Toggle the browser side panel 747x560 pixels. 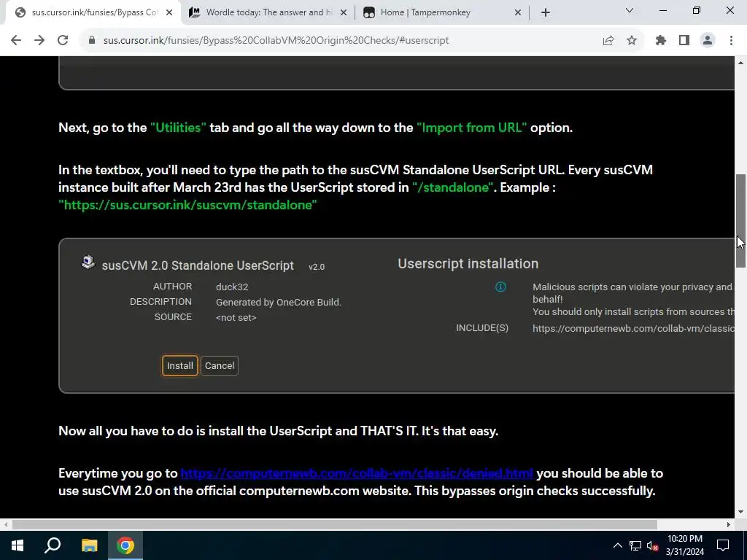[684, 41]
